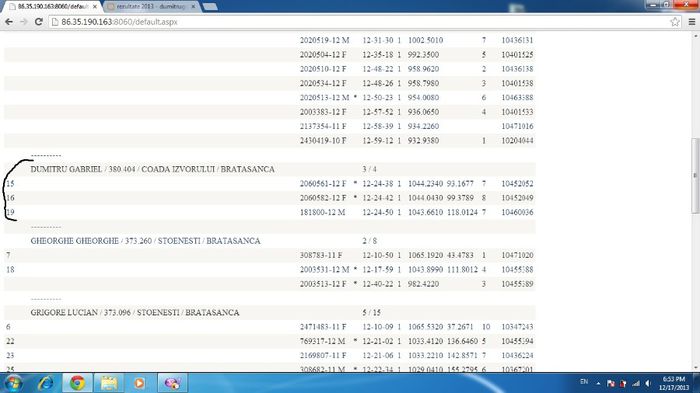Open the Chrome hamburger menu

[x=692, y=21]
